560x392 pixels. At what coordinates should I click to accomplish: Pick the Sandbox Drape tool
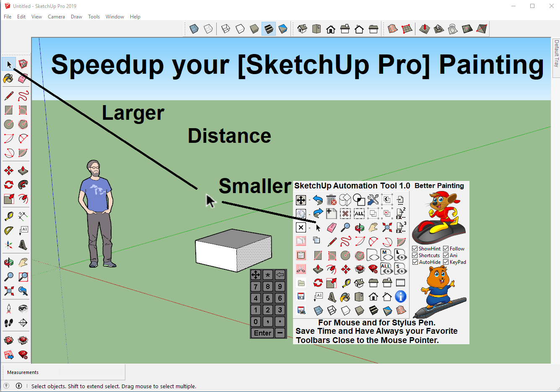(453, 29)
